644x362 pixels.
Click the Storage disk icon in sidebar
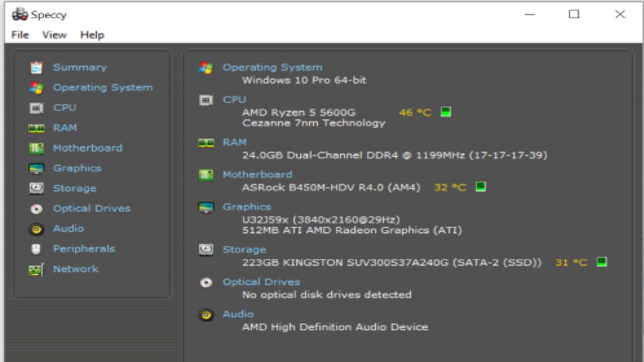point(36,188)
